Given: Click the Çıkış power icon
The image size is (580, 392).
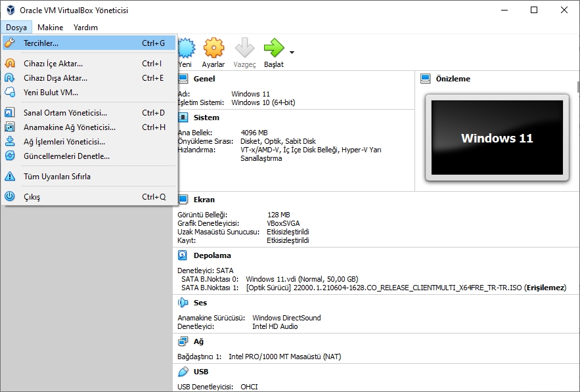Looking at the screenshot, I should pos(10,196).
